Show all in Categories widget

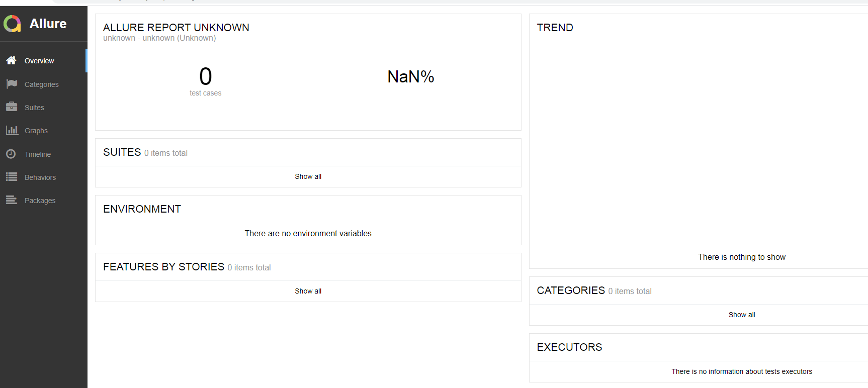[x=742, y=315]
